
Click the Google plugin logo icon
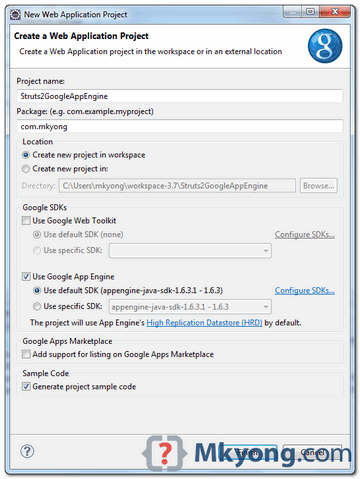pos(325,46)
